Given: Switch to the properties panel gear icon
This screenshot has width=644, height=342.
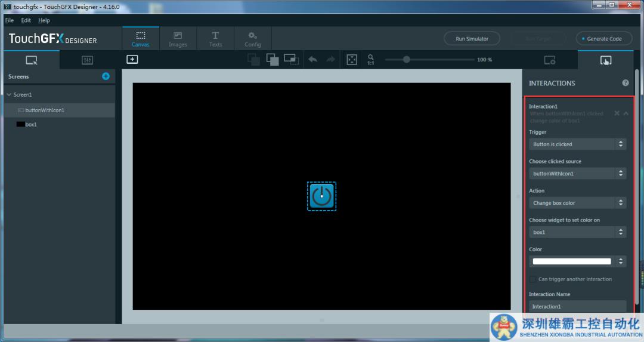Looking at the screenshot, I should 550,60.
